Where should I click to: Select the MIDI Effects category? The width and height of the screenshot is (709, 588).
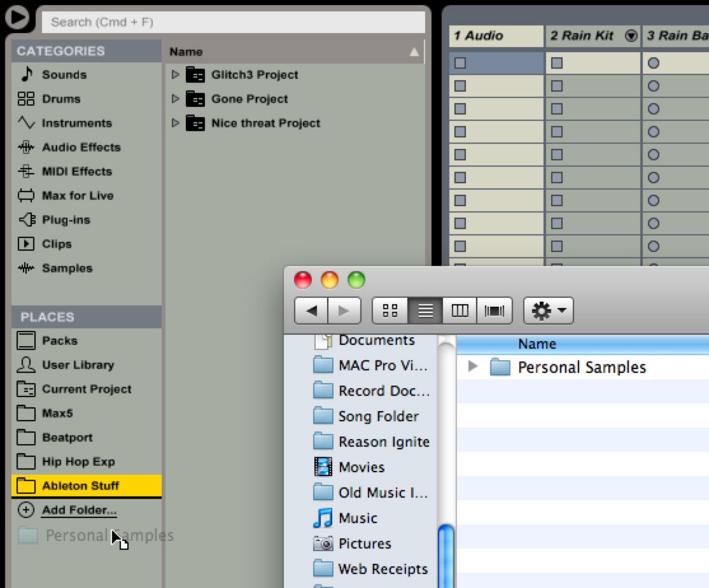(87, 171)
